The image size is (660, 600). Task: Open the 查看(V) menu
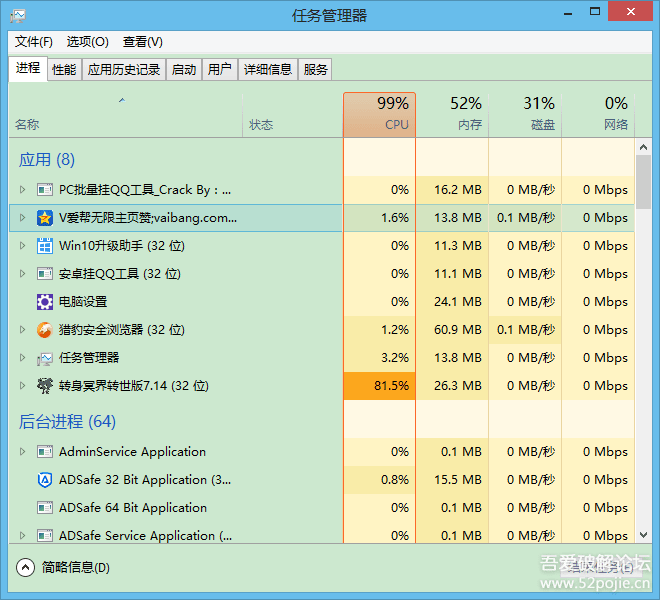click(143, 42)
